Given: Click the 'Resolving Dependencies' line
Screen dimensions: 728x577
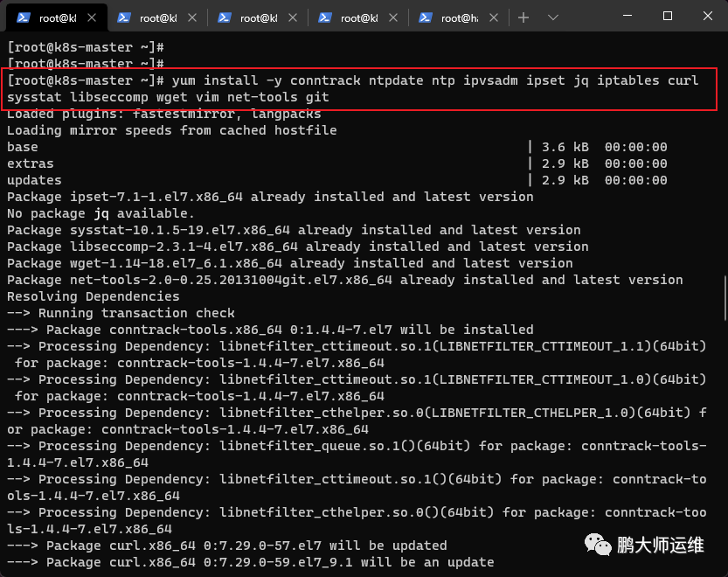Looking at the screenshot, I should (x=93, y=296).
